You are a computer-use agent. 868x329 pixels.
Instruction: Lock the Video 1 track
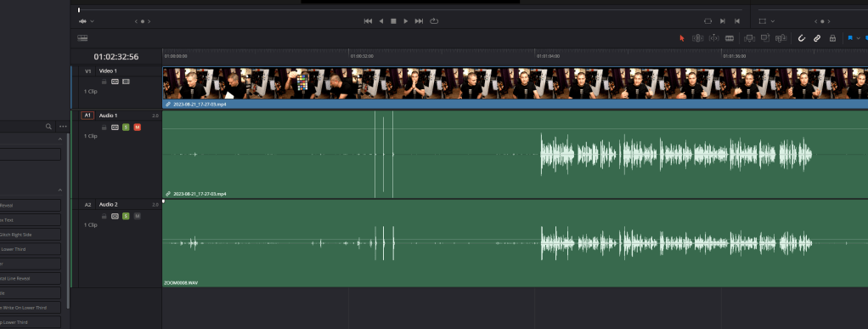pos(104,82)
